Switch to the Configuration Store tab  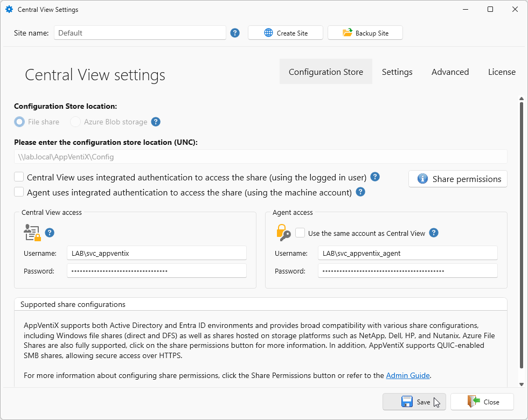point(325,72)
